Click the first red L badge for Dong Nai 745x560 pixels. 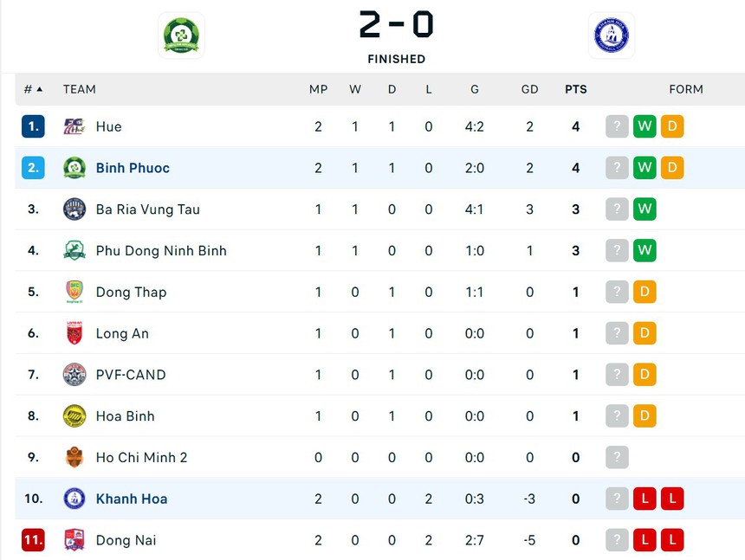pos(645,540)
